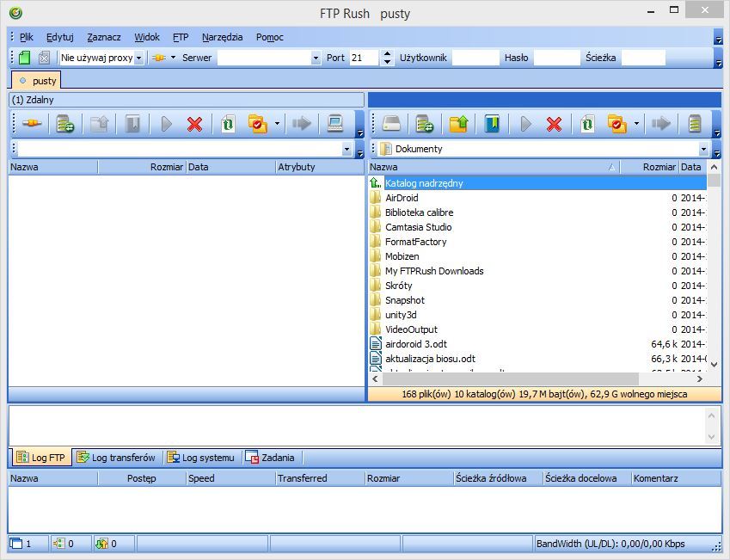
Task: Click the local pane go up folder icon
Action: (x=458, y=124)
